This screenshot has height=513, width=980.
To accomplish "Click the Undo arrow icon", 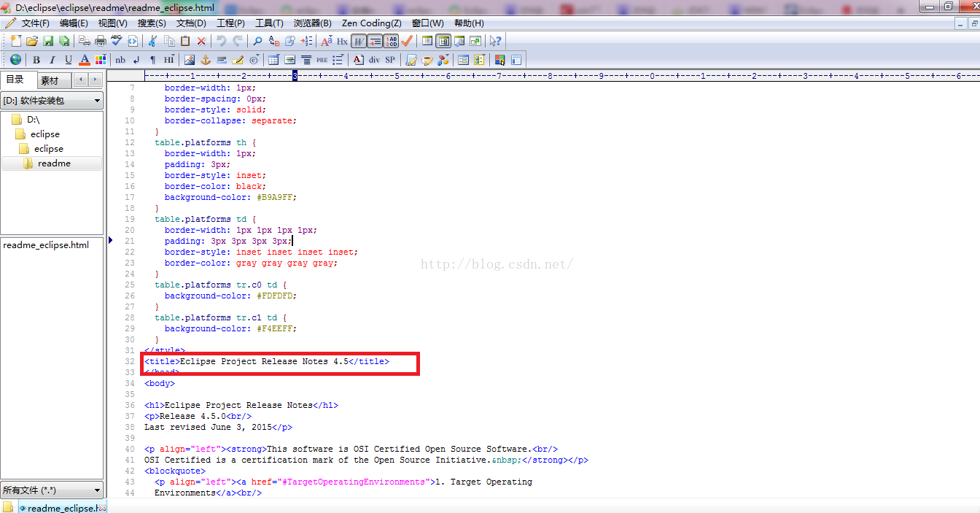I will [x=222, y=41].
